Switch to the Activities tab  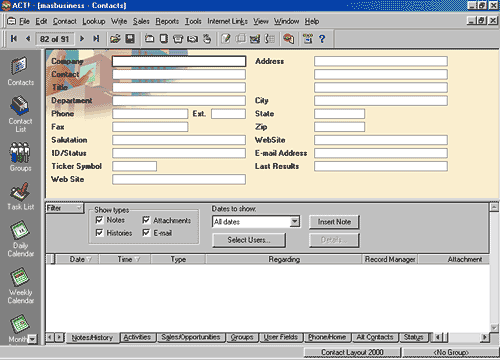137,337
